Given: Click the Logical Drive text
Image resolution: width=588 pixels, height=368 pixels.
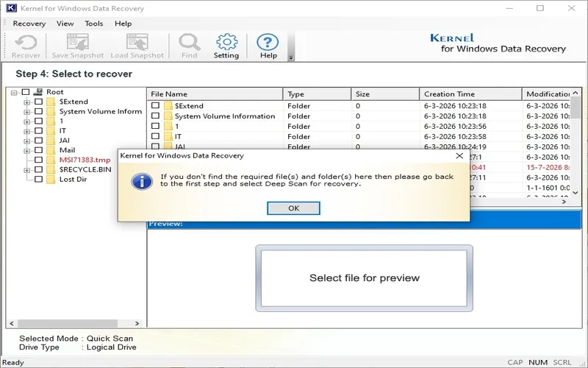Looking at the screenshot, I should (112, 347).
